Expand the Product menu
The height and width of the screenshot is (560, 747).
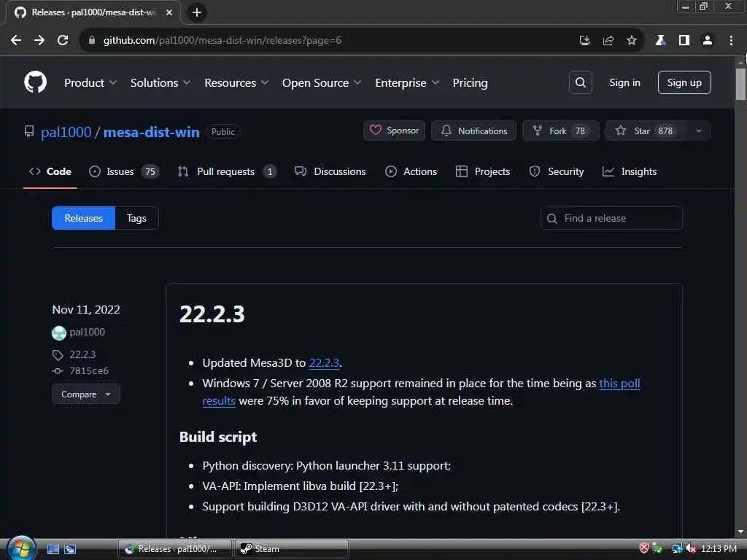(x=90, y=83)
